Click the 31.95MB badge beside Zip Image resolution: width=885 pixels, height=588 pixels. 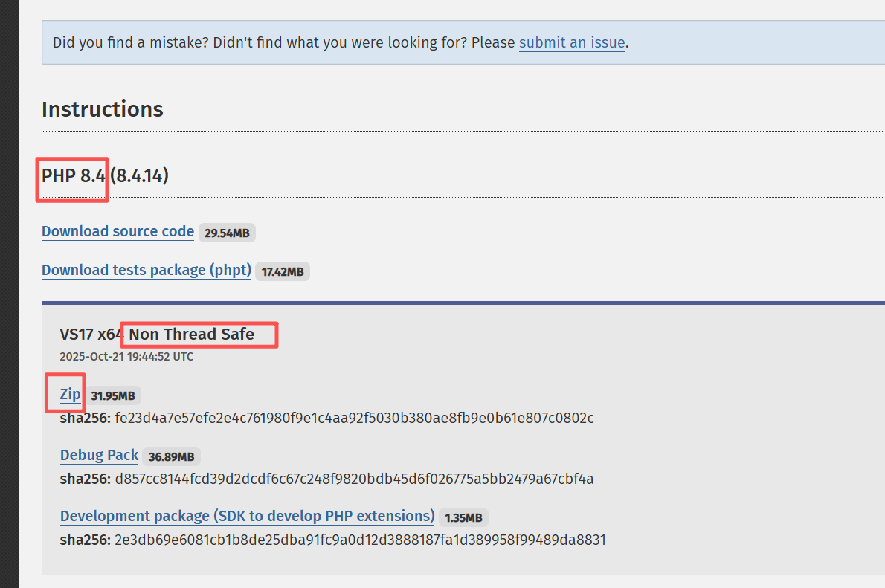point(113,395)
